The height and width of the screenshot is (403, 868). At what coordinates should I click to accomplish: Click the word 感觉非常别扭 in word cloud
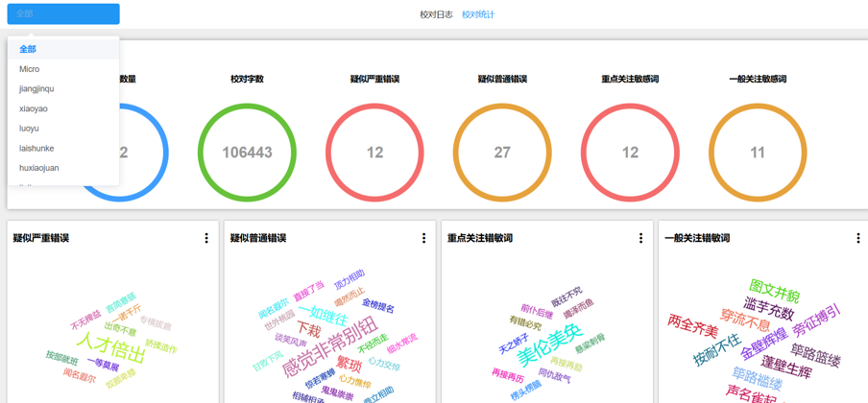point(329,346)
